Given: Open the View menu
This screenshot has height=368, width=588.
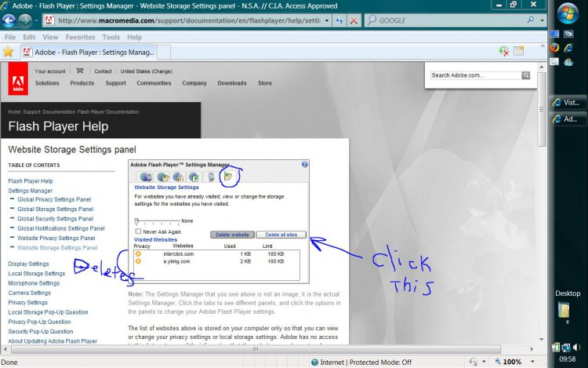Looking at the screenshot, I should [x=50, y=37].
